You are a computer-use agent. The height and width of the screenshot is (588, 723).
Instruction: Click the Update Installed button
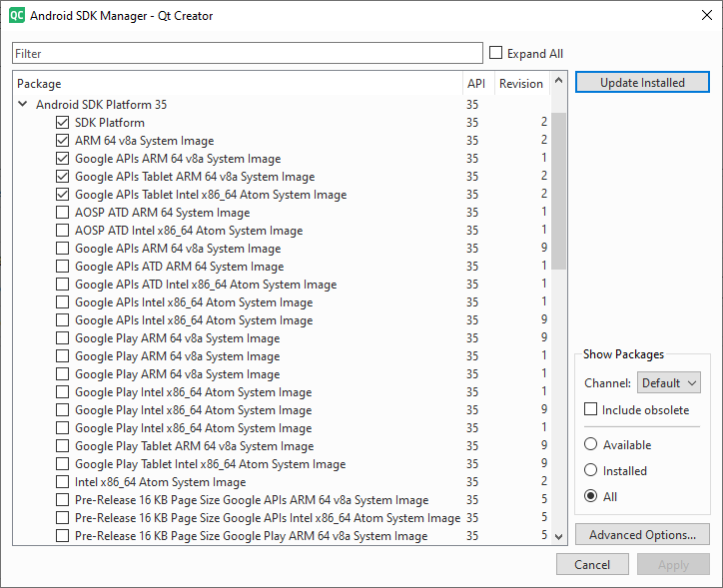[642, 83]
